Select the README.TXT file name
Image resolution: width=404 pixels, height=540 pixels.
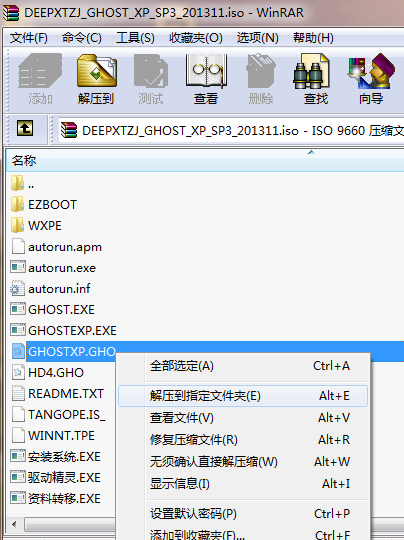(66, 394)
